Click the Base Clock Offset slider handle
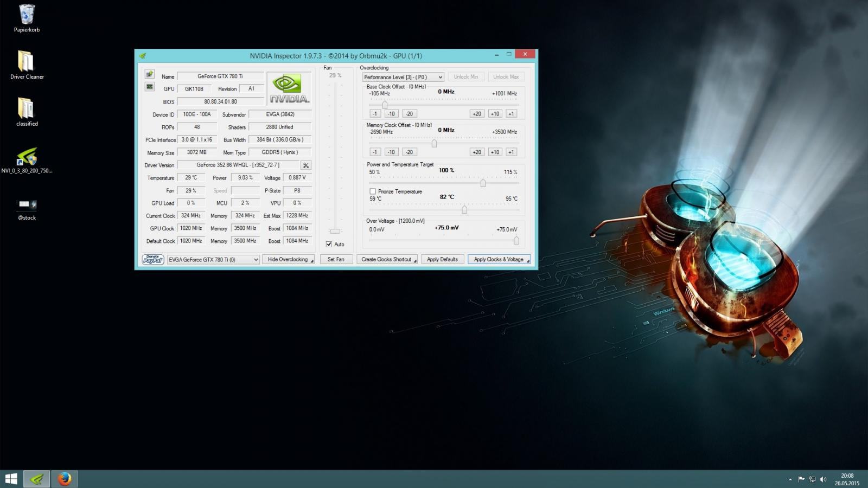868x488 pixels. [x=385, y=105]
